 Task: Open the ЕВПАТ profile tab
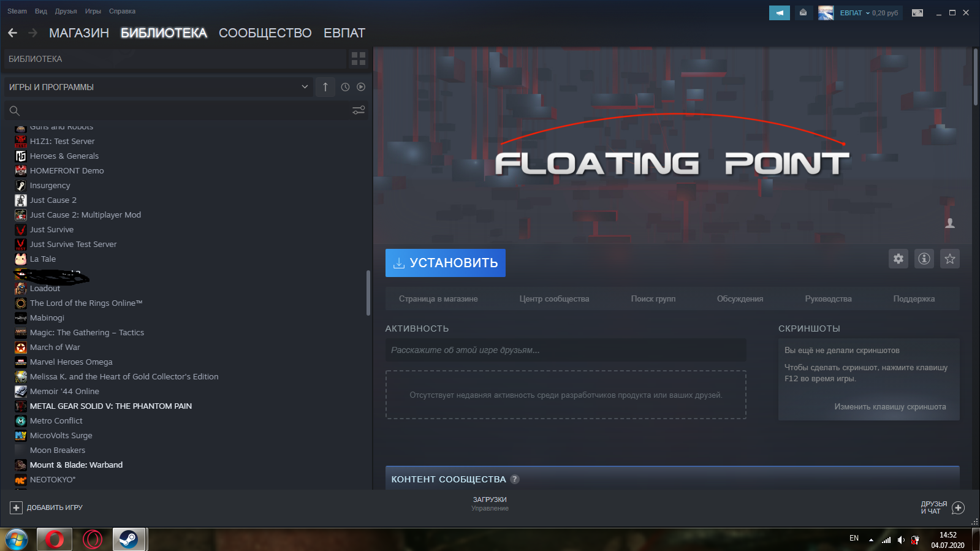[344, 33]
